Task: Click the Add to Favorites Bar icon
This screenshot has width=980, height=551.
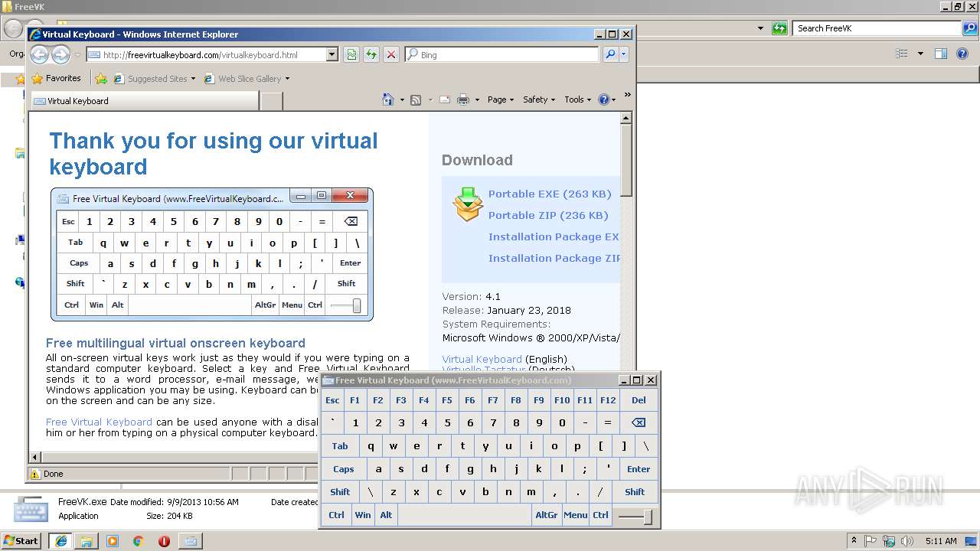Action: [100, 78]
